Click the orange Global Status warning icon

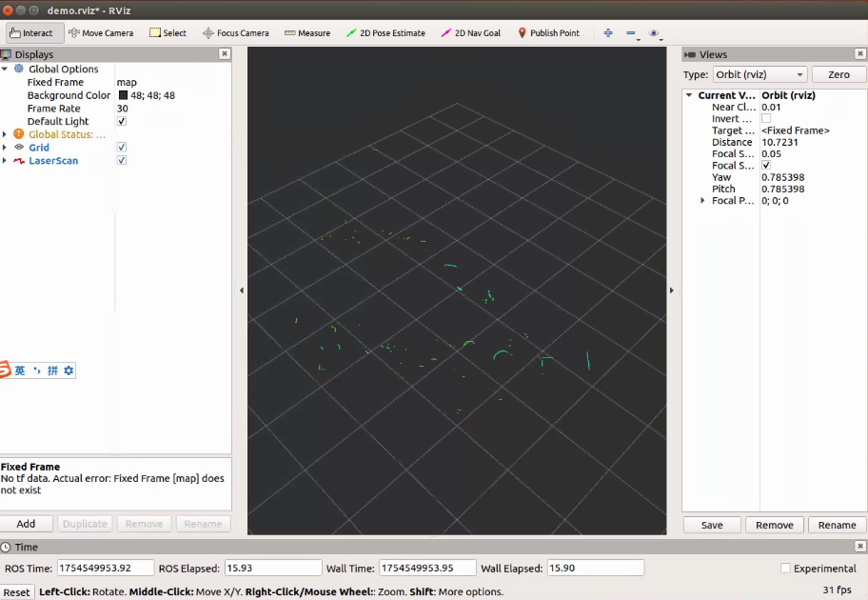(x=19, y=134)
